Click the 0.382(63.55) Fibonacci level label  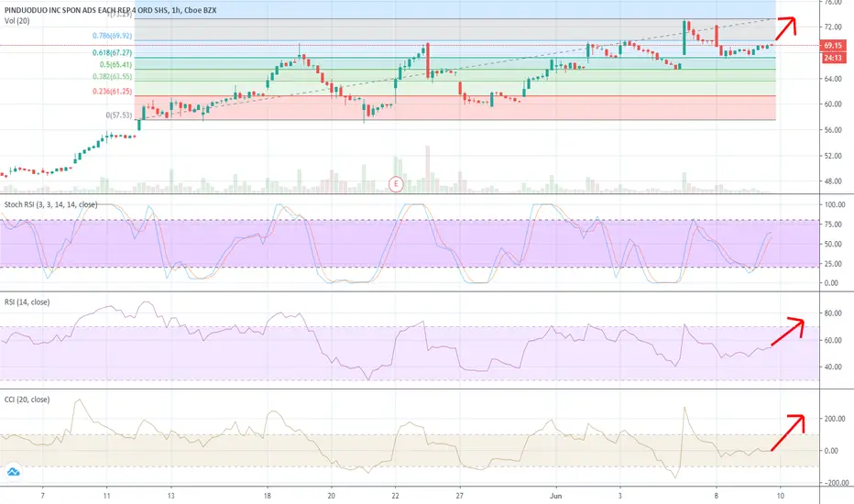coord(112,77)
